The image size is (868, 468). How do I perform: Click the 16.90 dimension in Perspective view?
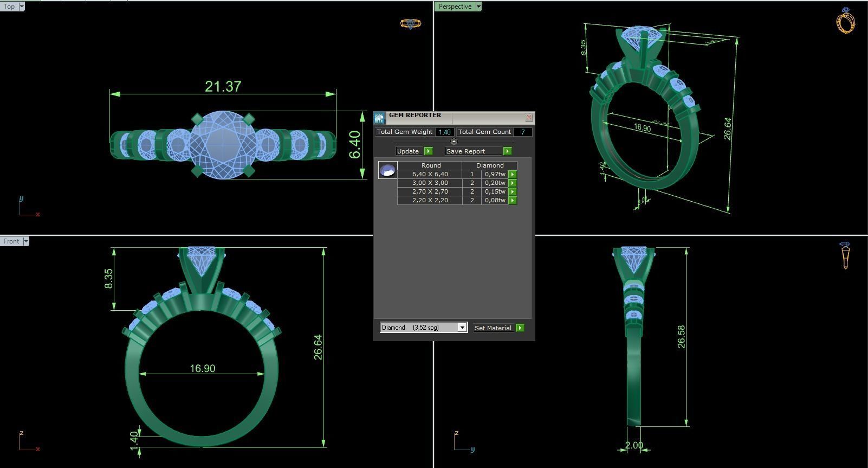point(642,128)
